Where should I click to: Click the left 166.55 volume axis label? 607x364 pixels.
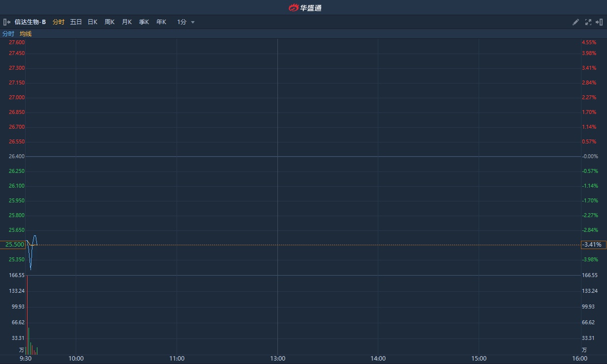click(x=17, y=276)
